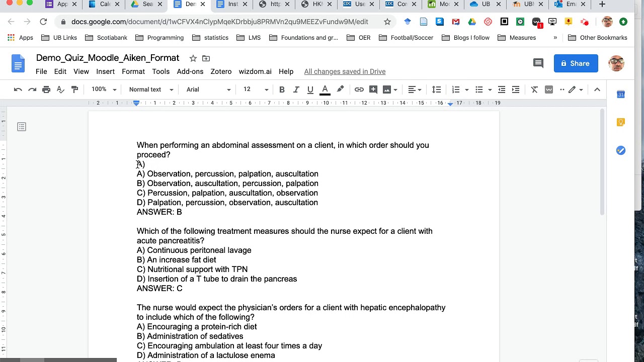Click the user account avatar in Docs
This screenshot has width=644, height=362.
pos(616,63)
